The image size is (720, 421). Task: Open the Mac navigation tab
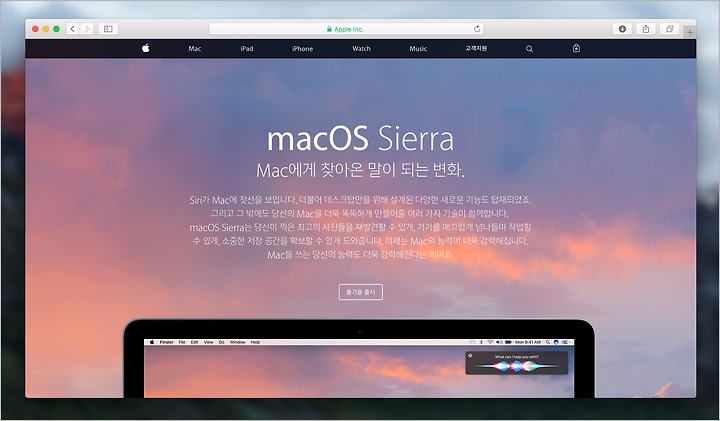tap(195, 49)
